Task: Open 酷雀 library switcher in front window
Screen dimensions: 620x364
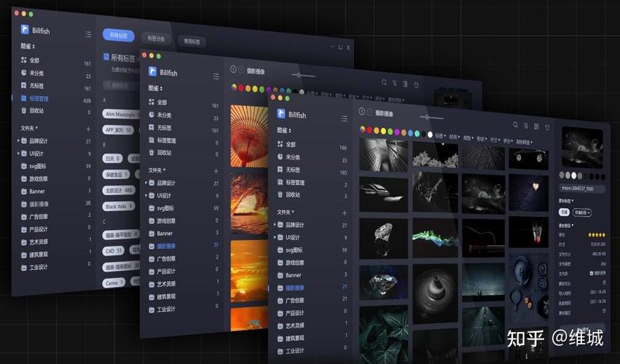Action: point(284,130)
